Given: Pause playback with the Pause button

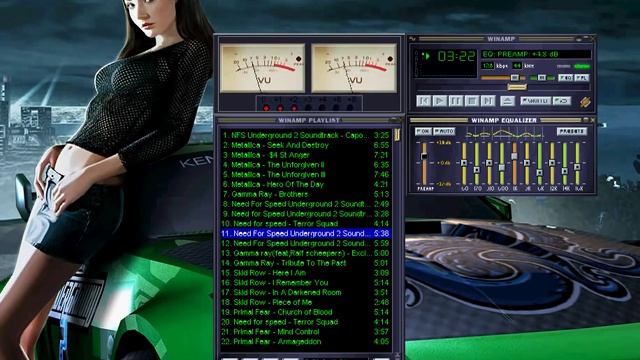Looking at the screenshot, I should click(456, 101).
